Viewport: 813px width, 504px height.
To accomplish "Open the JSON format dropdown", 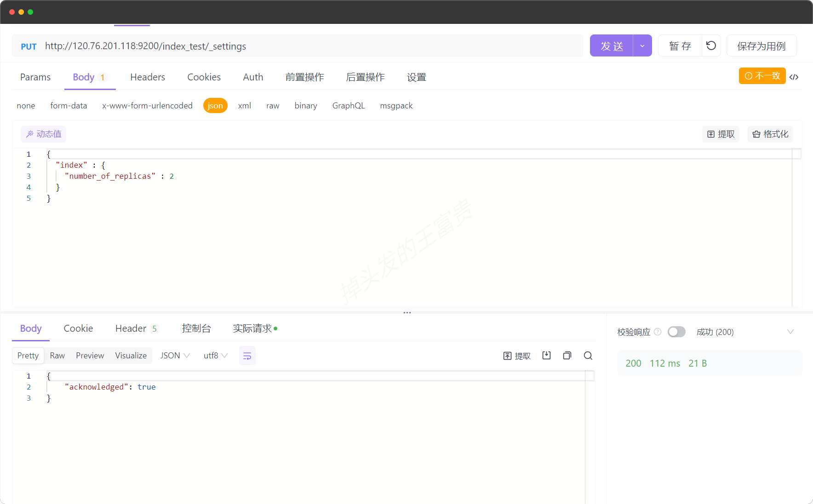I will click(175, 356).
